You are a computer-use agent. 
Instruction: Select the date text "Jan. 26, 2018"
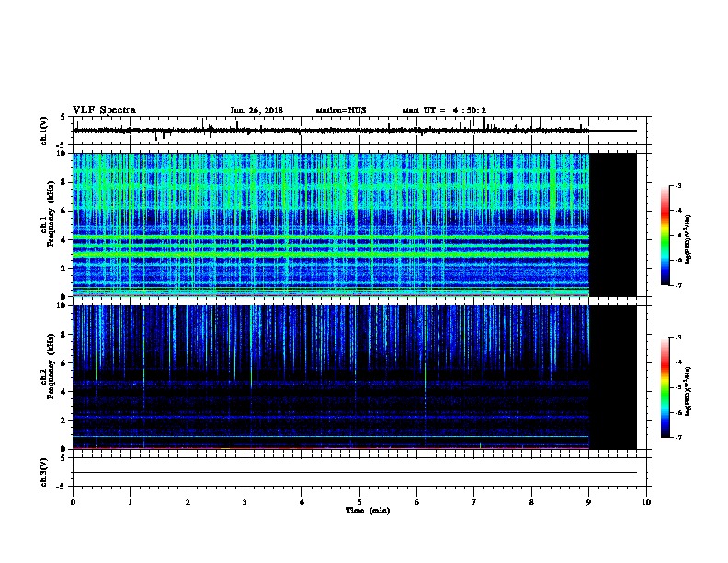point(256,110)
